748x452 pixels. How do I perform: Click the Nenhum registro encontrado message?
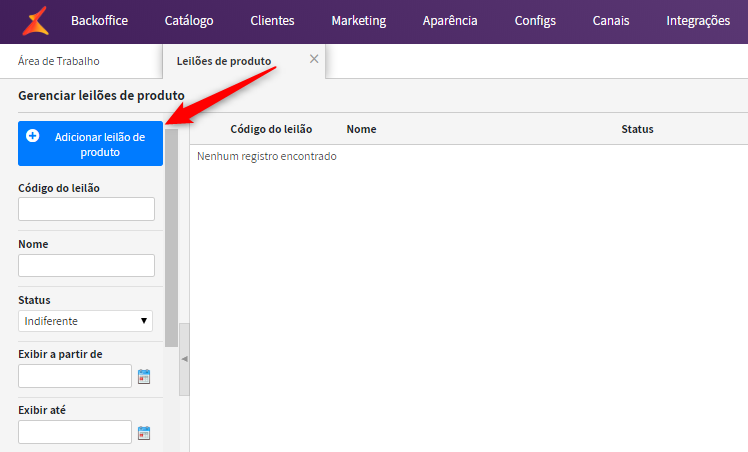point(267,156)
